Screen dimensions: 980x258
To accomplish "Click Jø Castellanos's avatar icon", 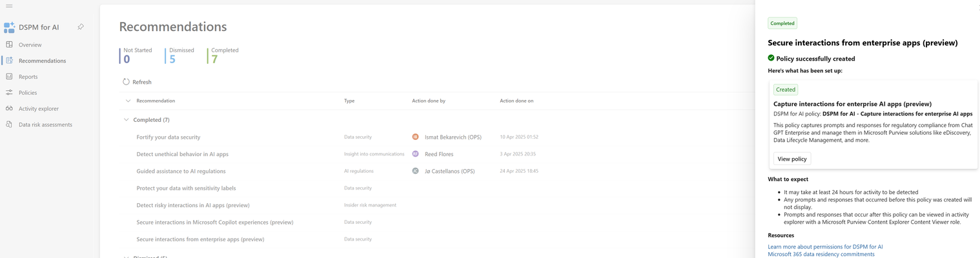I will tap(415, 171).
